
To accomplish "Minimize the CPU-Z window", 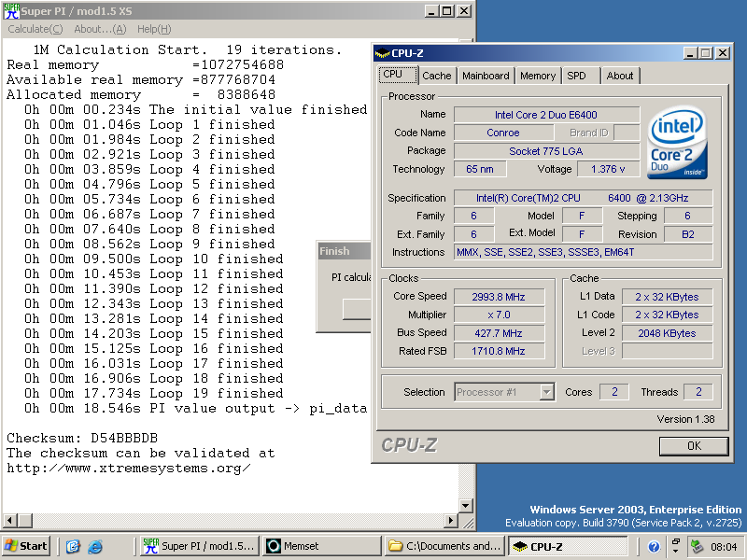I will click(690, 53).
